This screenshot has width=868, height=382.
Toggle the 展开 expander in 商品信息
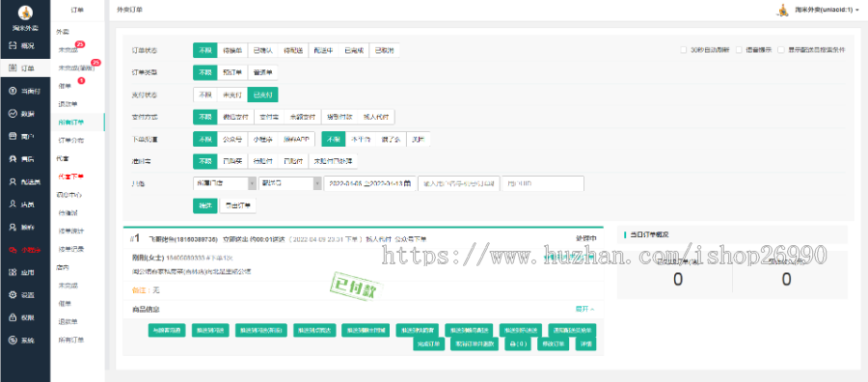585,310
